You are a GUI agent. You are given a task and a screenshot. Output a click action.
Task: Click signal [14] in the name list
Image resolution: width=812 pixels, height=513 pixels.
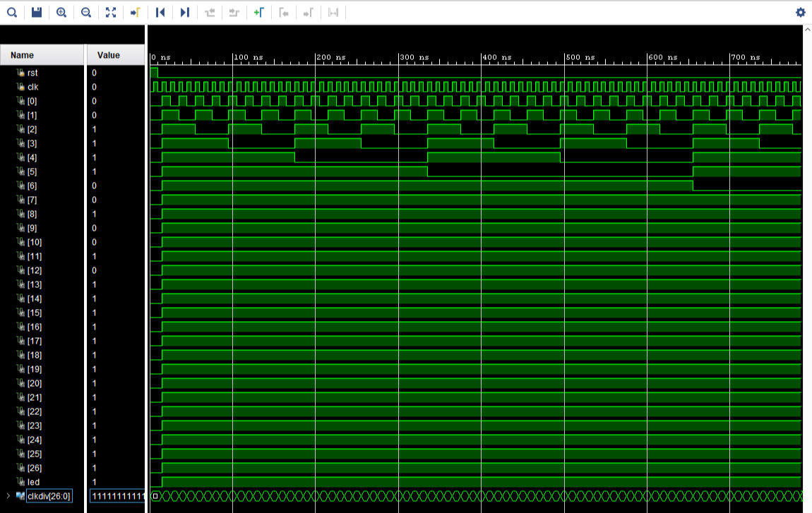pyautogui.click(x=32, y=298)
